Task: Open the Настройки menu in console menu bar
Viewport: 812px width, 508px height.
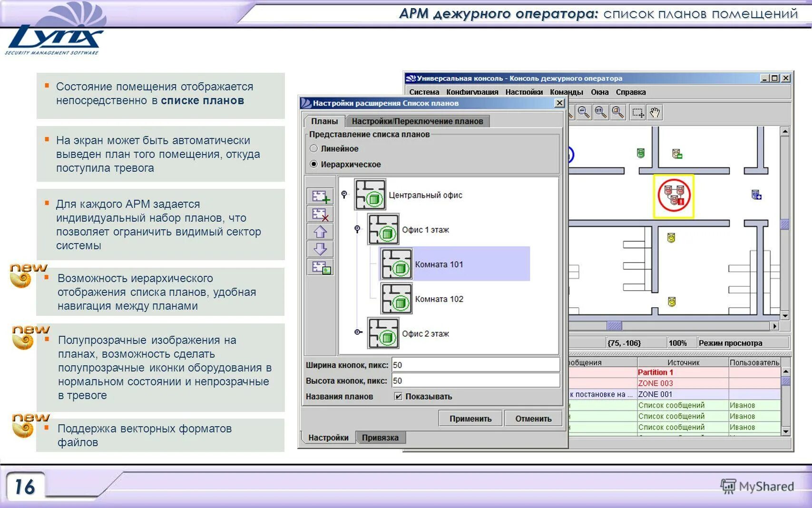Action: (x=524, y=92)
